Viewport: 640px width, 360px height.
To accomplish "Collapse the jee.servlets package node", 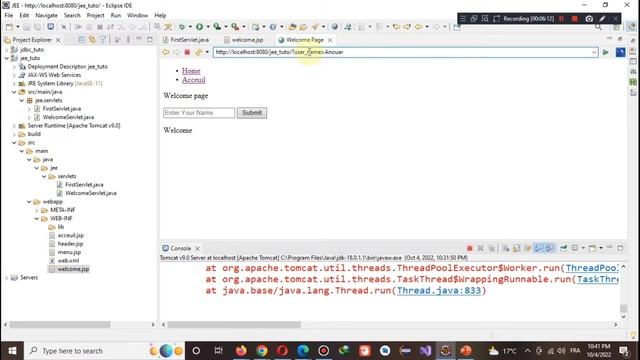I will 22,100.
